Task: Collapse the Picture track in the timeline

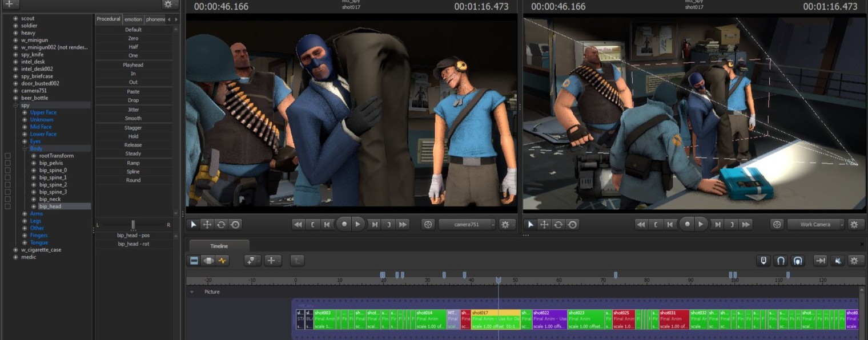Action: 192,292
